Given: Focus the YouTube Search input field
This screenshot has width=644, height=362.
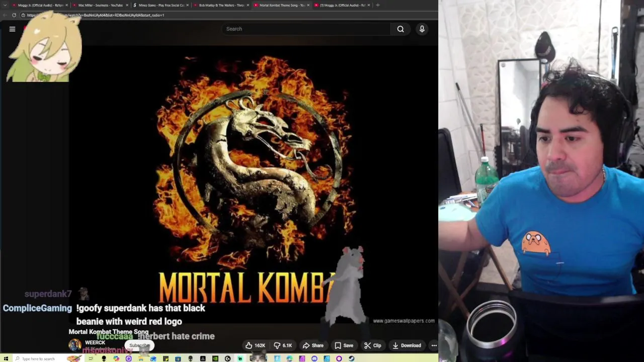Looking at the screenshot, I should tap(306, 29).
